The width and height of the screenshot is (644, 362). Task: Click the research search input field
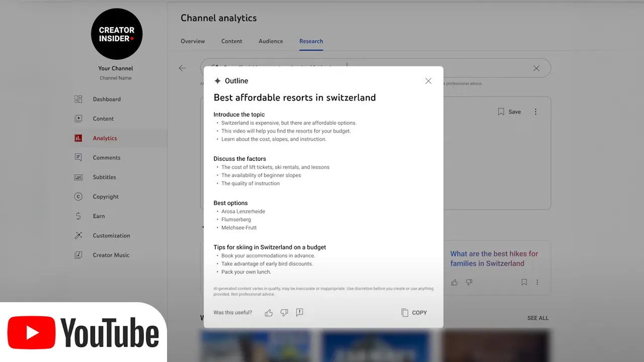click(375, 68)
